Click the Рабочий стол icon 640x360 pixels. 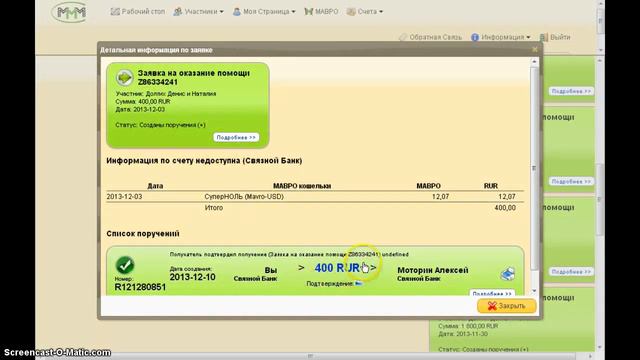tap(115, 11)
